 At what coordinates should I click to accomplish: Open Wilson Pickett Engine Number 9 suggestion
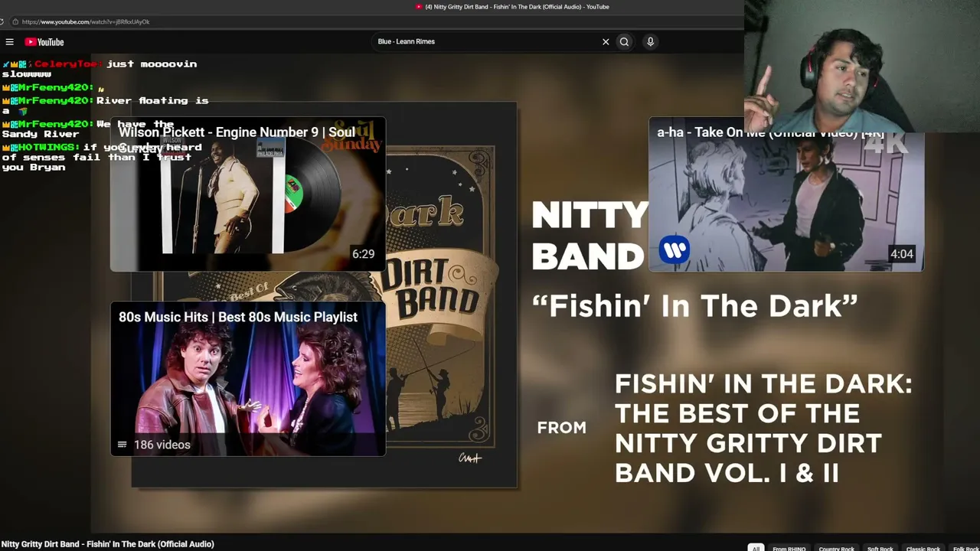(x=248, y=194)
